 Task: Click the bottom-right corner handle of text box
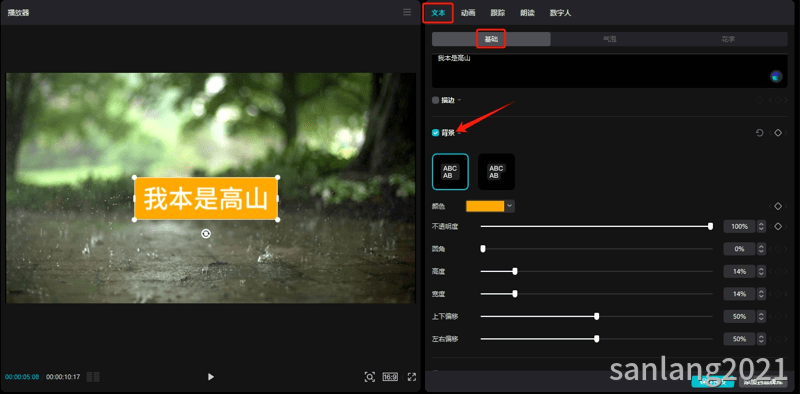click(278, 219)
